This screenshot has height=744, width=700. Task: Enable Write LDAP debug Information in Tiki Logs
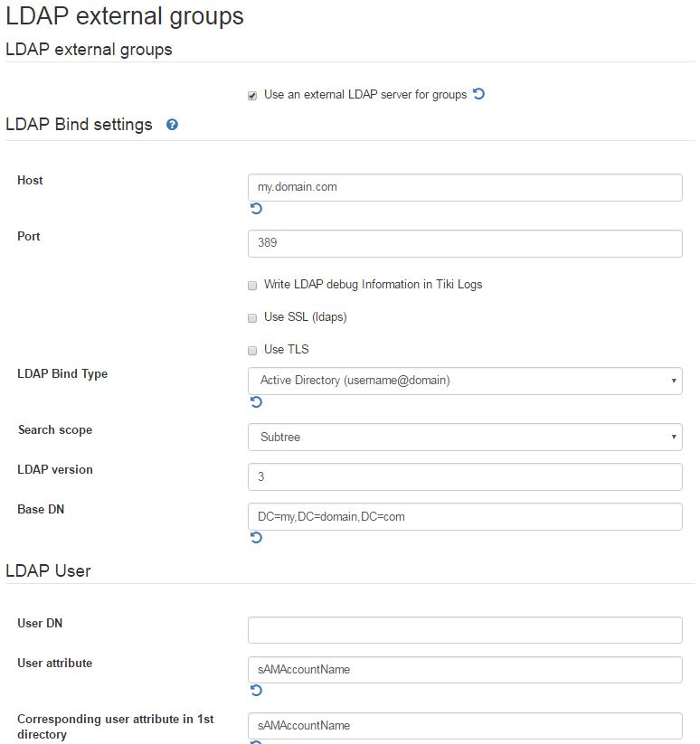[x=252, y=285]
